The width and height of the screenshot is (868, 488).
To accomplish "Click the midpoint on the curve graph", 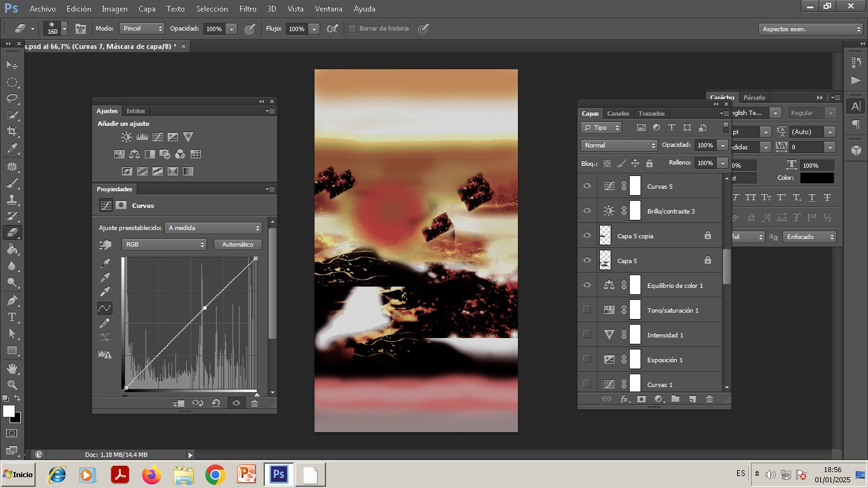I will (205, 308).
